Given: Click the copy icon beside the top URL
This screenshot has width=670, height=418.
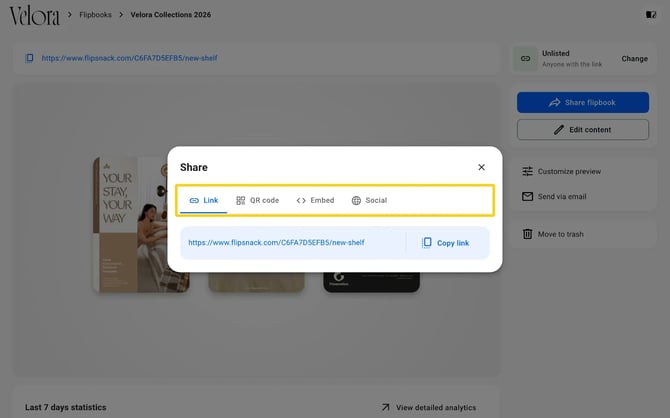Looking at the screenshot, I should click(x=29, y=58).
